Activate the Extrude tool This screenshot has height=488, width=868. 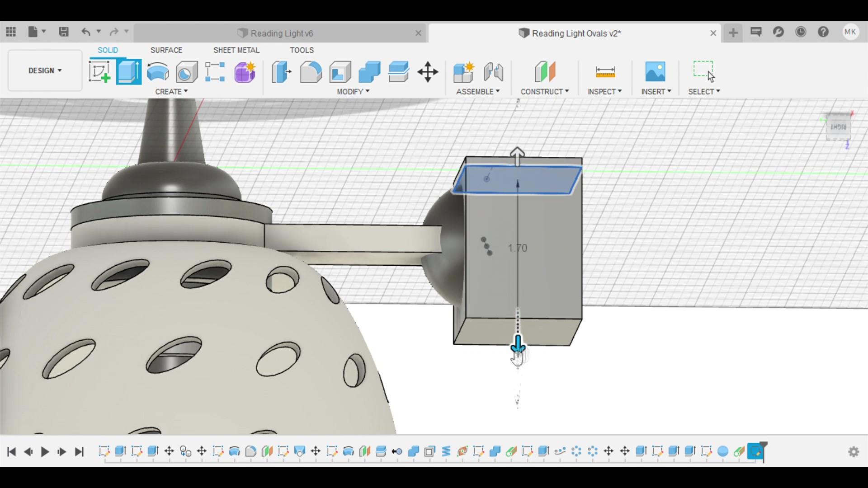click(x=129, y=72)
